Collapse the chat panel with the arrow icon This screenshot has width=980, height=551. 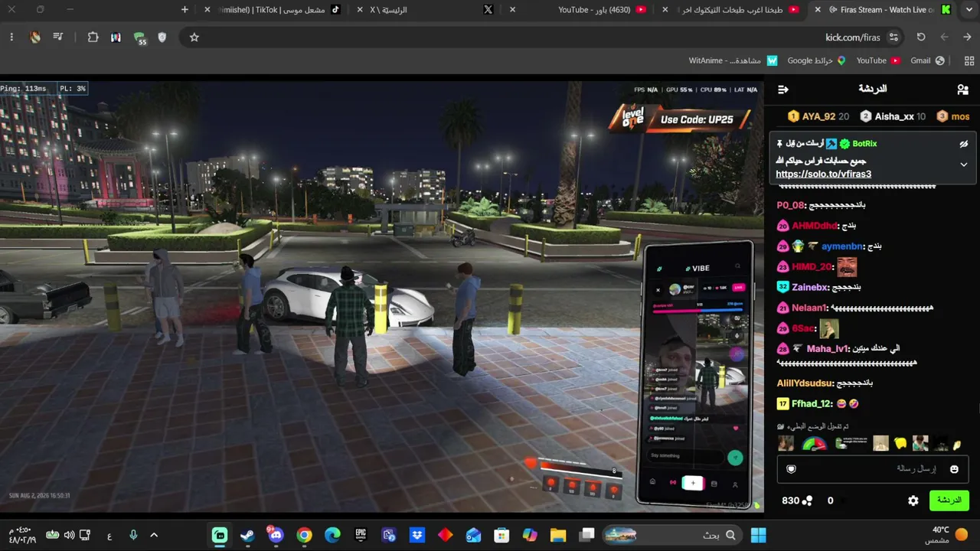[782, 90]
